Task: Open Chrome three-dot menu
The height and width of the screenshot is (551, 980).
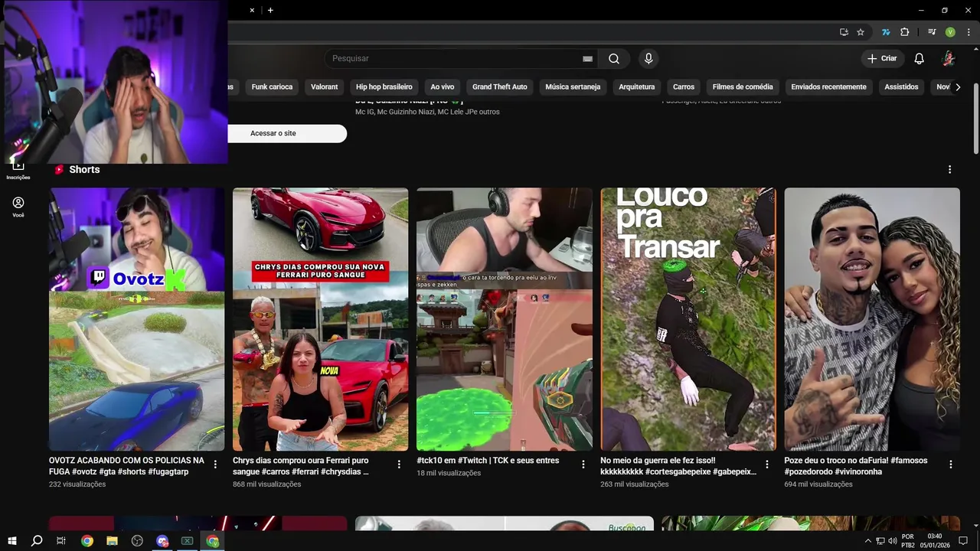Action: [969, 32]
